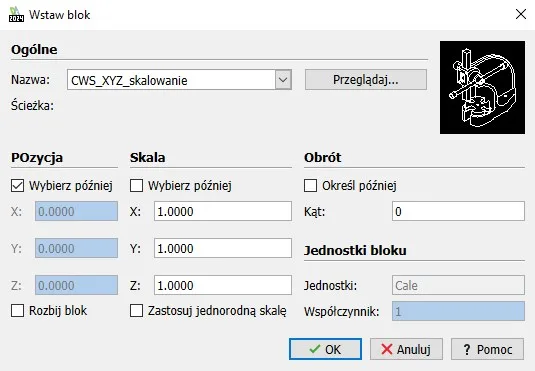This screenshot has height=371, width=535.
Task: Click the Współczynnik factor field
Action: (458, 311)
